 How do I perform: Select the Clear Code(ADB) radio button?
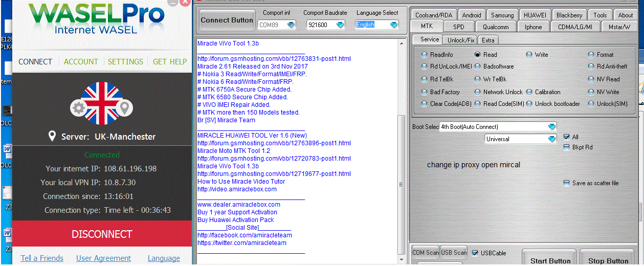(425, 104)
